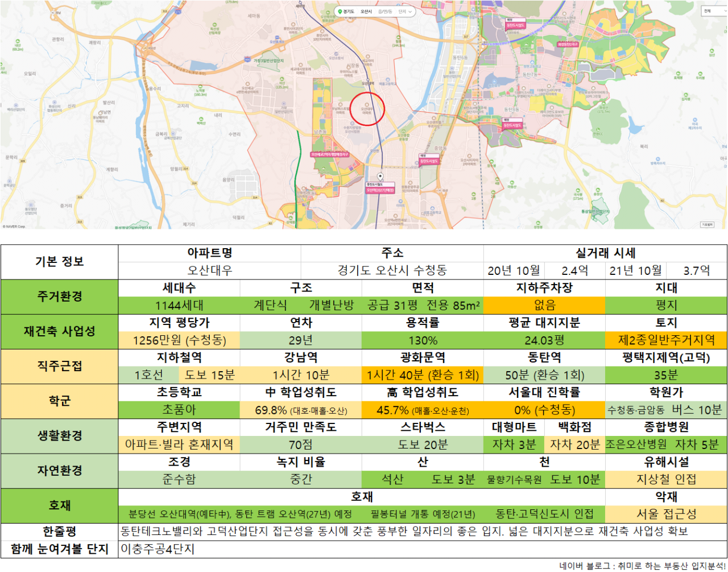
Task: Click the pink 오산세교2택지개발예정지구 label
Action: tap(330, 155)
